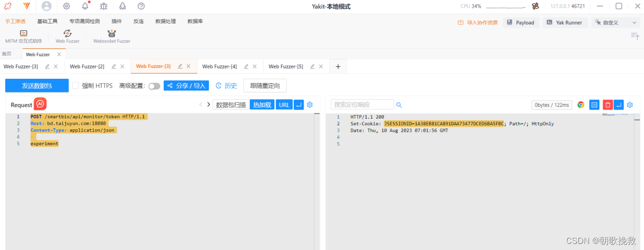644x250 pixels.
Task: Click the Content-Type: application/json line
Action: 73,130
